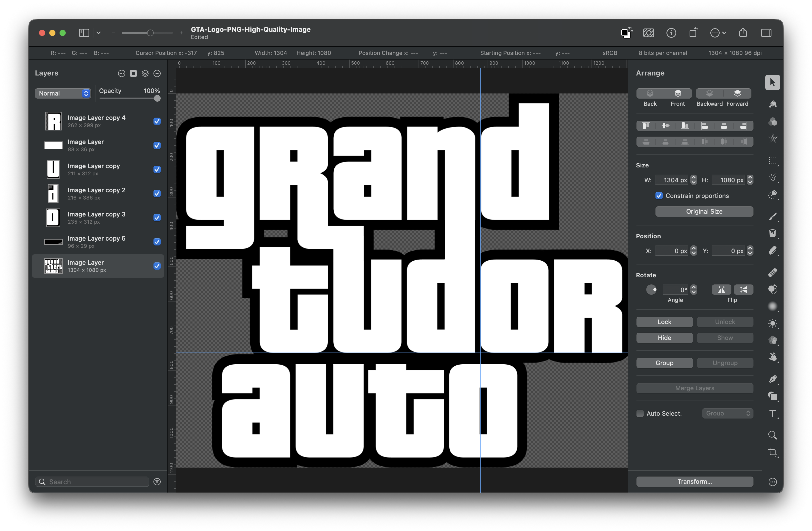Adjust the layer Opacity slider
The width and height of the screenshot is (812, 531).
(157, 99)
